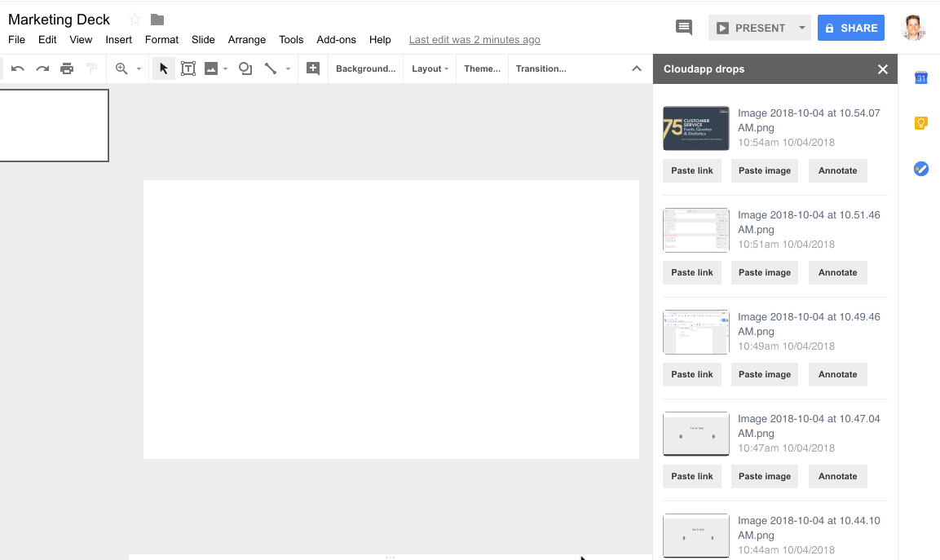940x560 pixels.
Task: Click Annotate for 10.51.46 AM image
Action: tap(837, 272)
